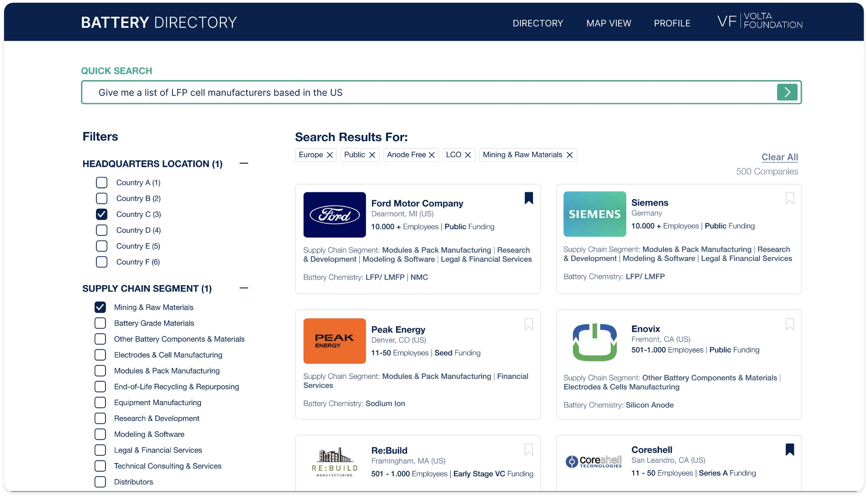Open the Coreshell Technologies logo

(594, 461)
